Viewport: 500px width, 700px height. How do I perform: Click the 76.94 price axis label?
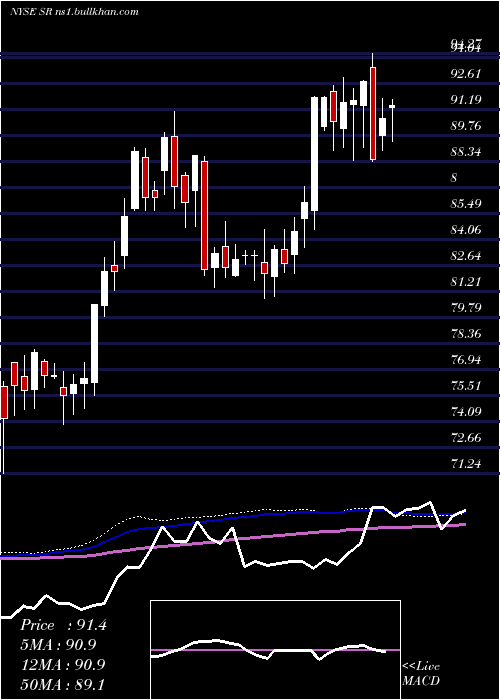coord(466,359)
